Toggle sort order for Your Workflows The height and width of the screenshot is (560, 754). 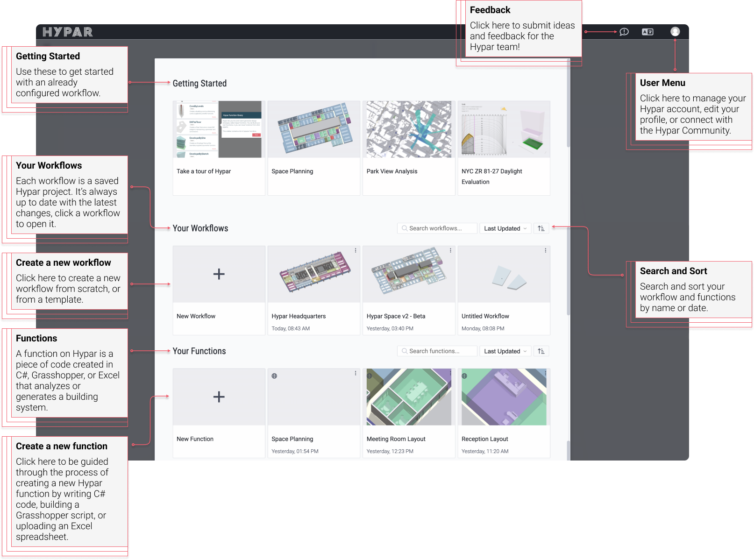click(541, 228)
